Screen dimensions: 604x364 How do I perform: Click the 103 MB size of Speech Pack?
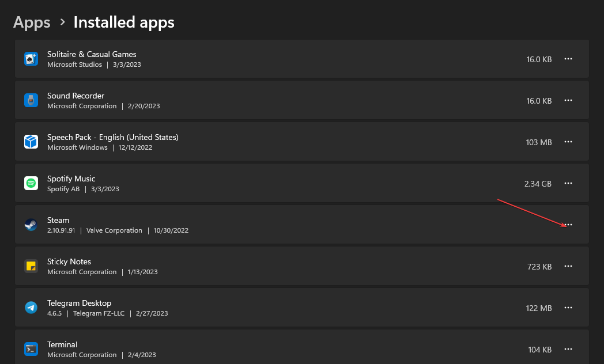[x=538, y=142]
